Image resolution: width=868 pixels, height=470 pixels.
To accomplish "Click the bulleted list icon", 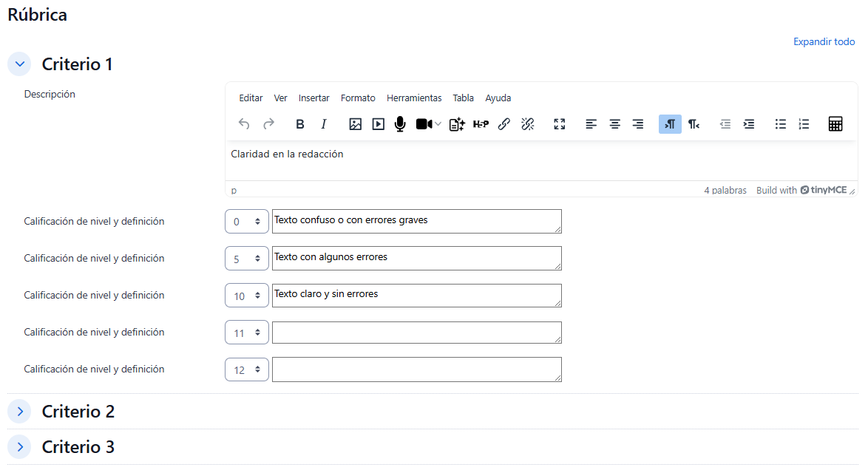I will [780, 124].
